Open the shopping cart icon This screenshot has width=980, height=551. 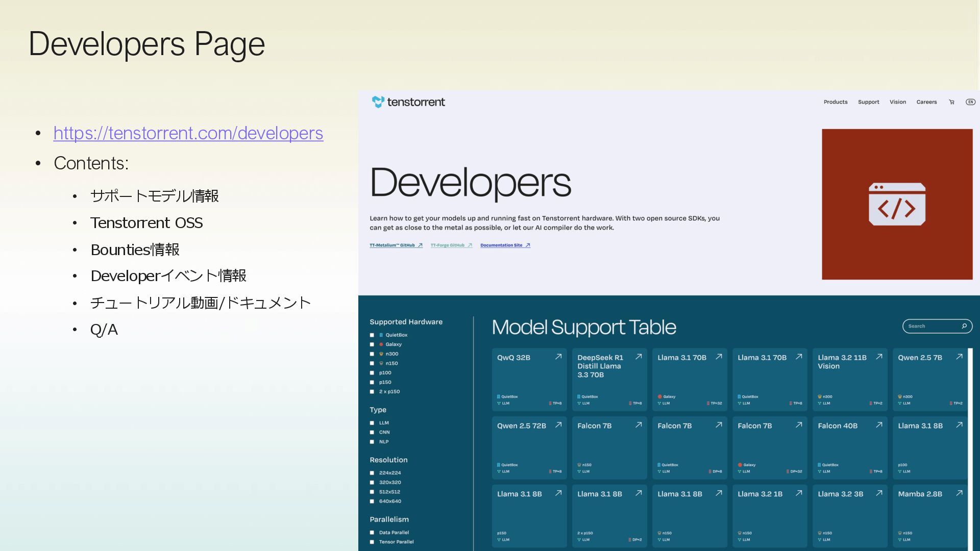pos(951,102)
